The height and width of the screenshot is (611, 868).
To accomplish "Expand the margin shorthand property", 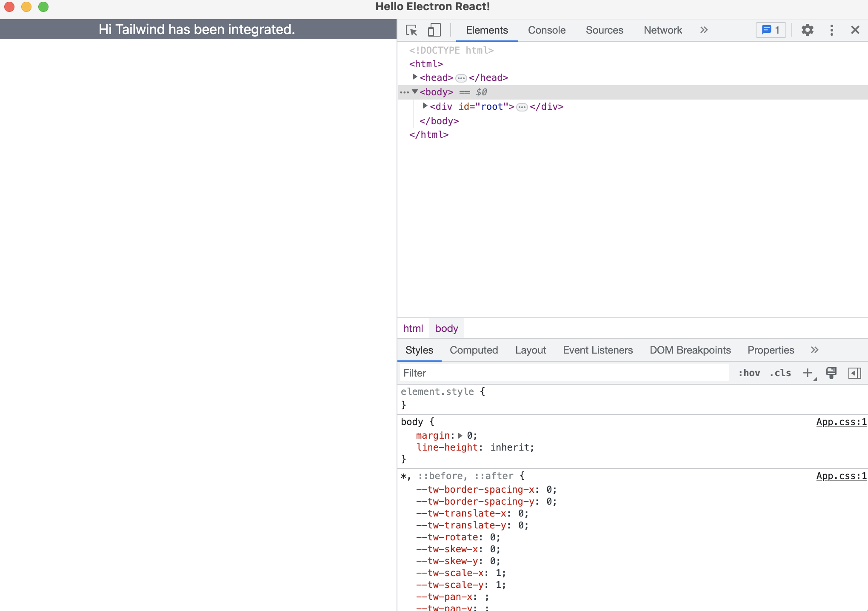I will pos(460,436).
